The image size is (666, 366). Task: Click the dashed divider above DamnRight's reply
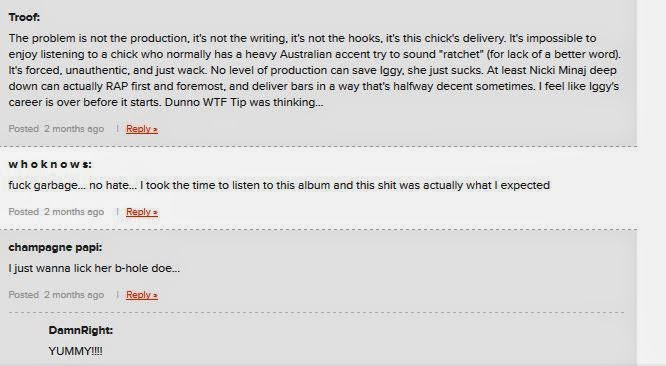[316, 313]
